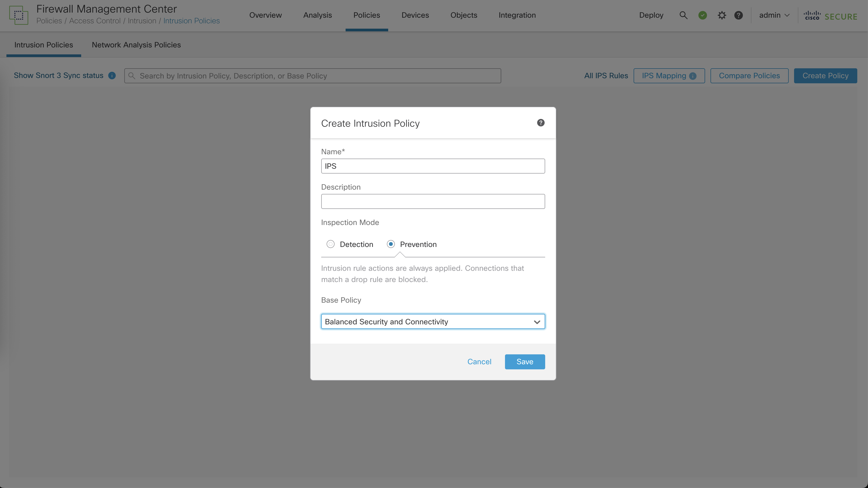This screenshot has width=868, height=488.
Task: Click the green deployment status check icon
Action: point(702,15)
